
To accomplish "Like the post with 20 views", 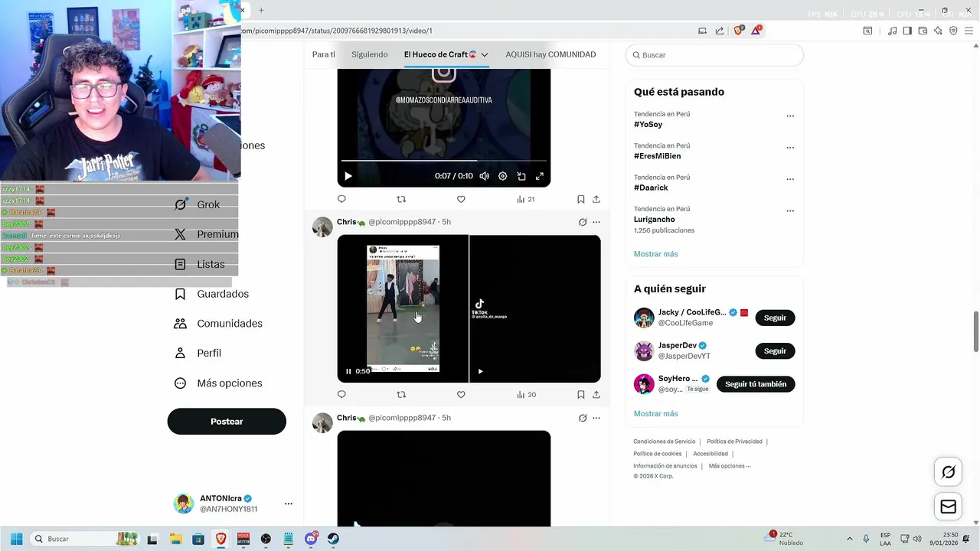I will 461,395.
